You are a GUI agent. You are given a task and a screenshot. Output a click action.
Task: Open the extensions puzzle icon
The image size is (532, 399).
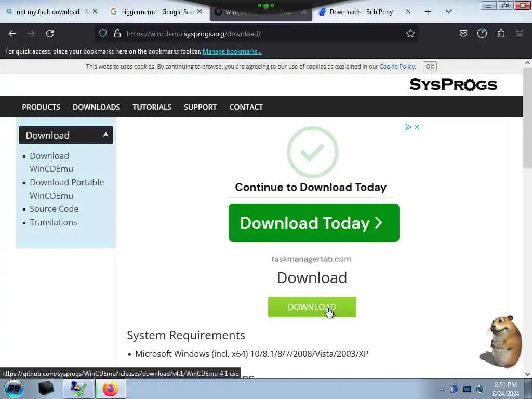501,33
